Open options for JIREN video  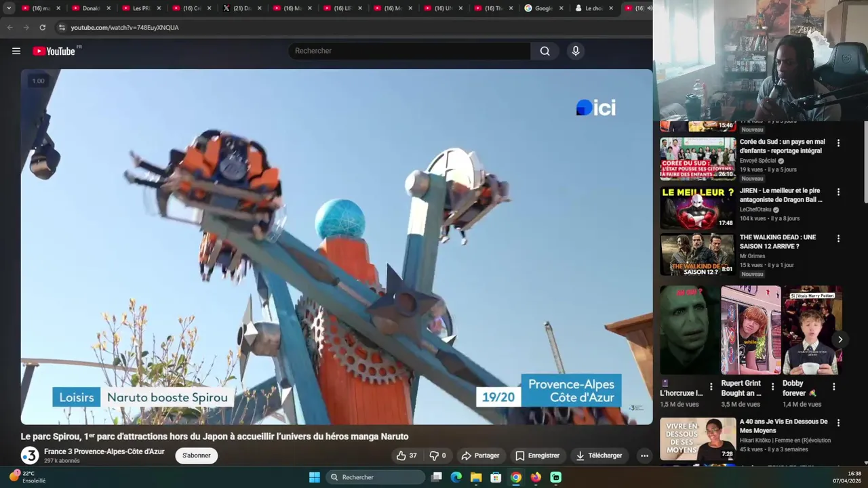(x=838, y=192)
